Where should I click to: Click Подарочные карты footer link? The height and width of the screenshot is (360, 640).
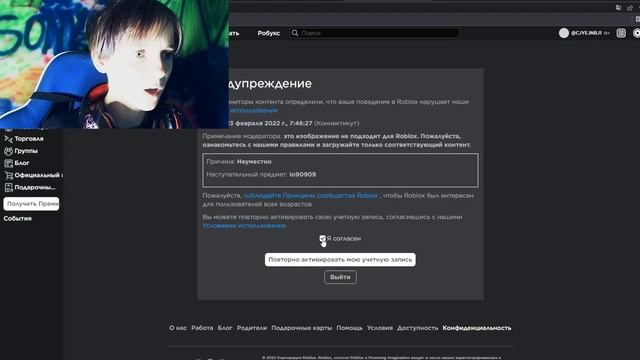pos(302,328)
